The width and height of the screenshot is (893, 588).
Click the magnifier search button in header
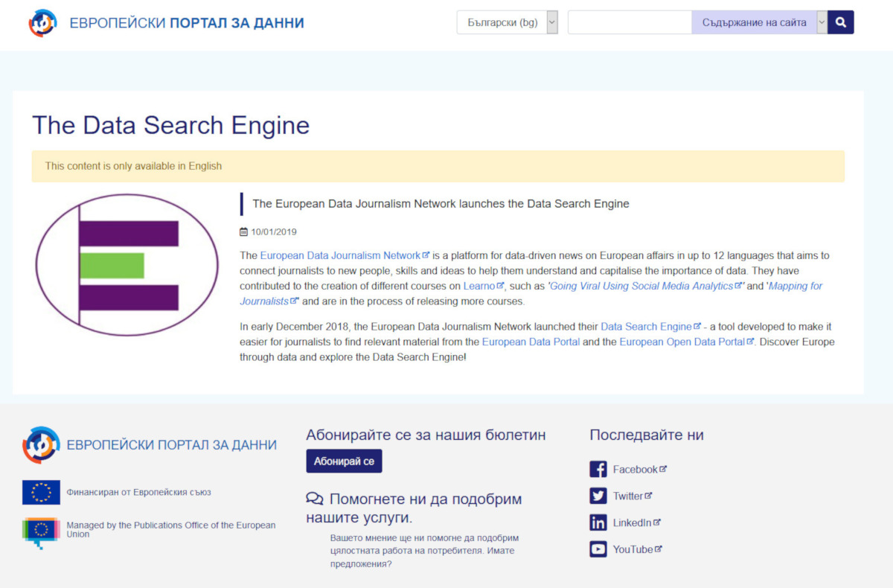(841, 22)
